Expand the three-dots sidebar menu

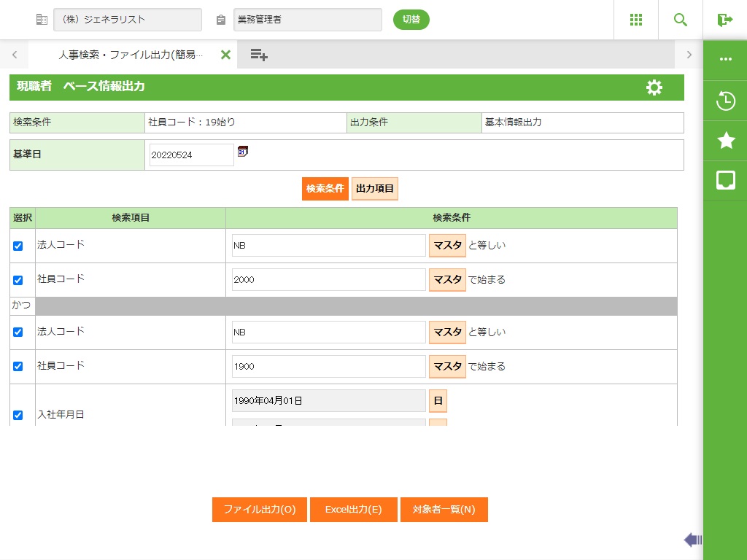coord(725,60)
